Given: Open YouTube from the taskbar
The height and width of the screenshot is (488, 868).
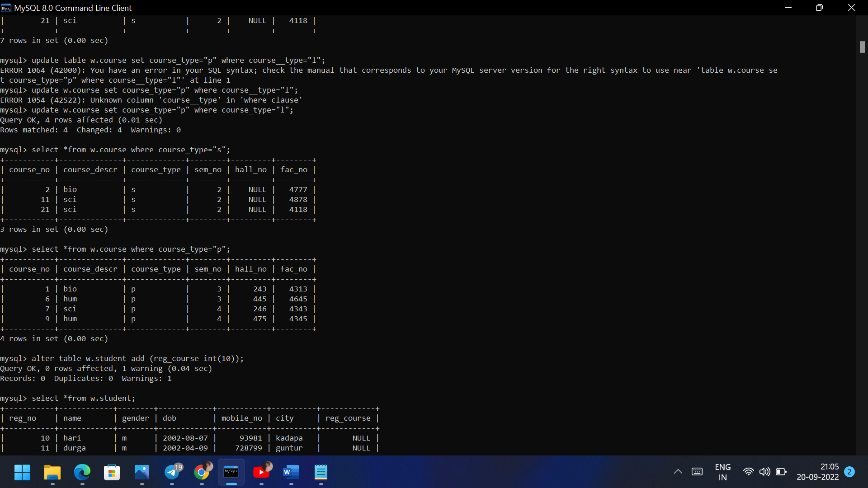Looking at the screenshot, I should [262, 472].
